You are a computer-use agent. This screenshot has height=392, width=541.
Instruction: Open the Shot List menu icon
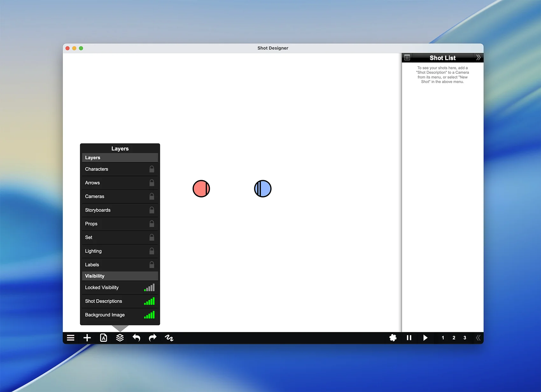(407, 58)
